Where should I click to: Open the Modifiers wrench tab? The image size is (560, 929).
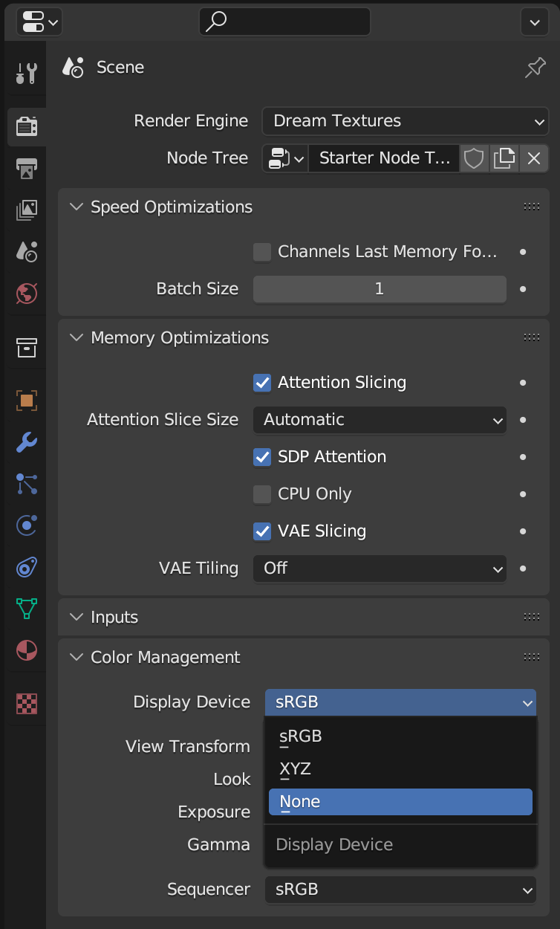(x=27, y=443)
